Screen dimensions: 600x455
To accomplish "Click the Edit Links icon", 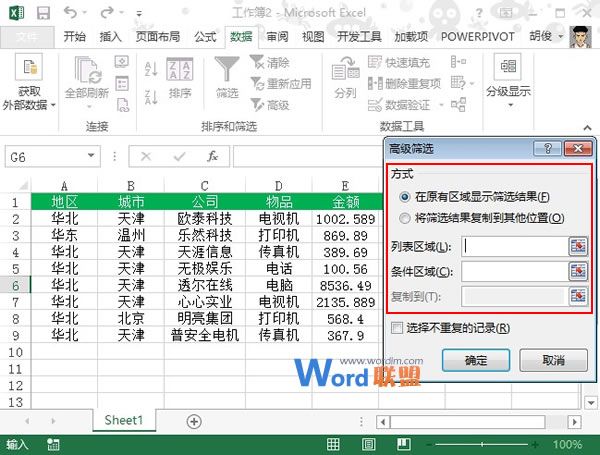I will click(122, 104).
